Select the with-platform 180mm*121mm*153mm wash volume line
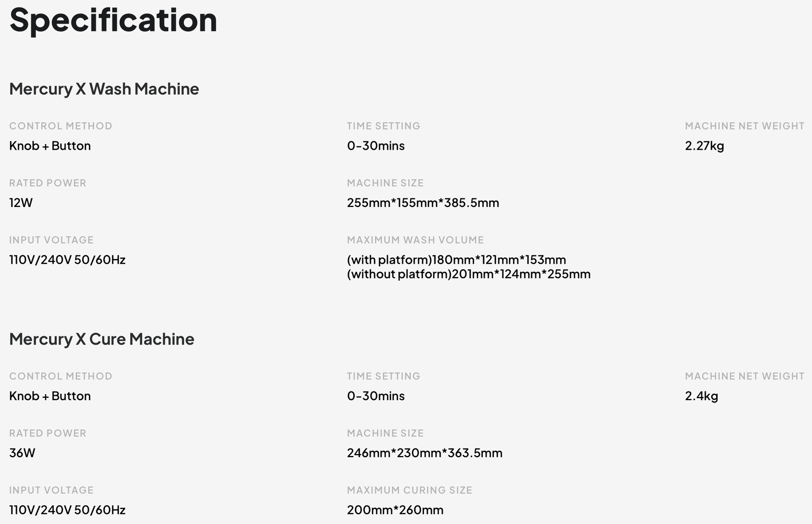812x524 pixels. click(456, 260)
